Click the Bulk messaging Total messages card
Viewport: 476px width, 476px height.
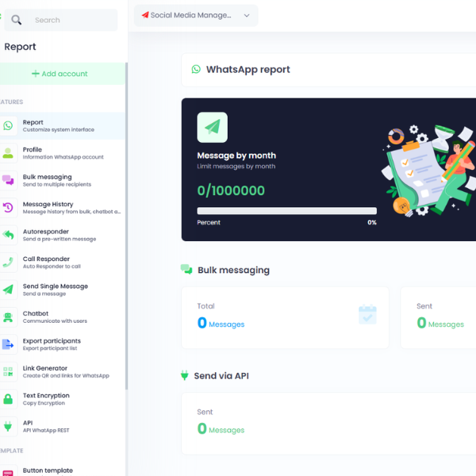coord(285,317)
